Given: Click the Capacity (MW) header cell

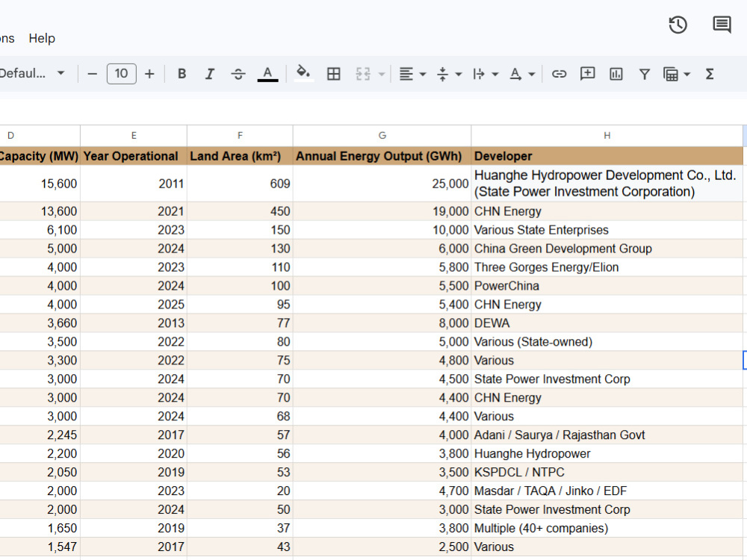Looking at the screenshot, I should tap(40, 156).
